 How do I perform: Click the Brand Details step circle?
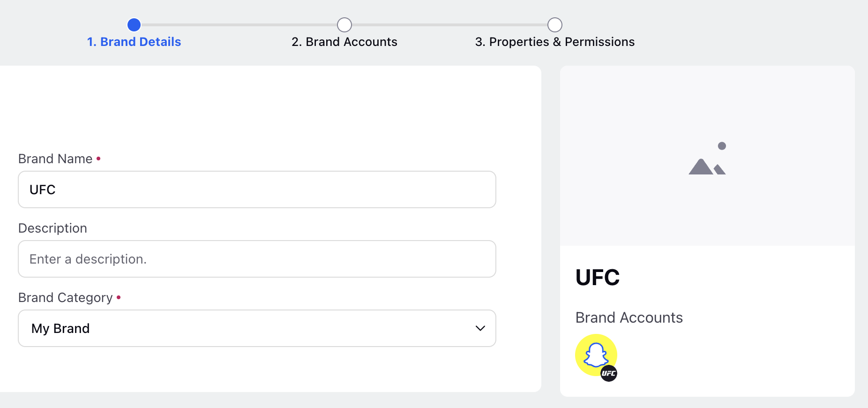(x=134, y=25)
